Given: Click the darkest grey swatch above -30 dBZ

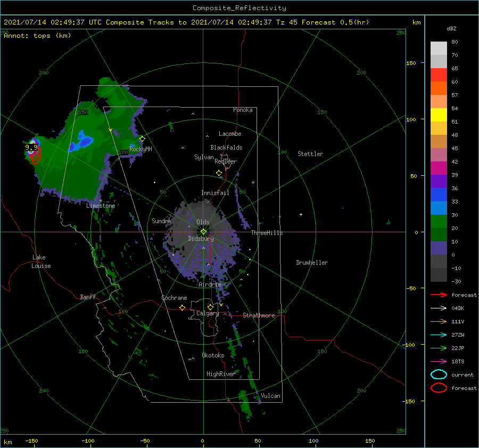Looking at the screenshot, I should pyautogui.click(x=439, y=275).
